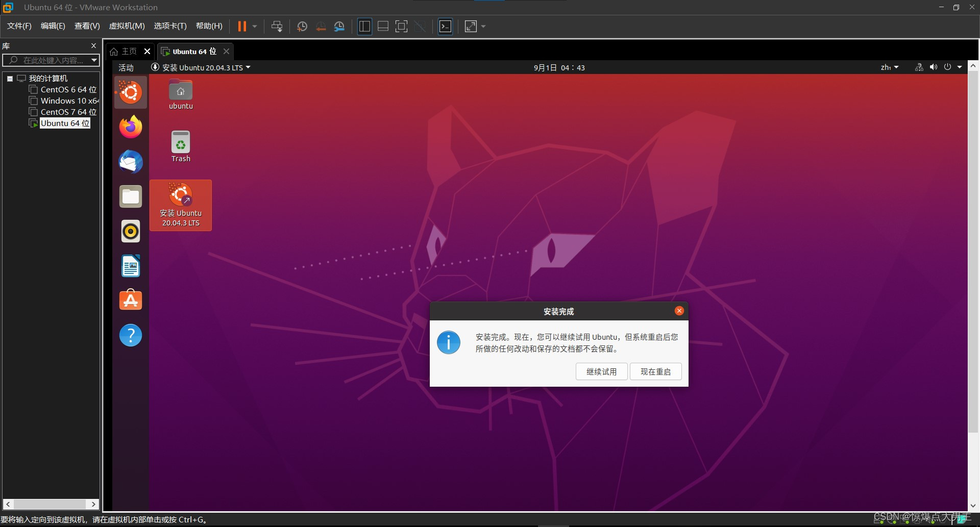980x527 pixels.
Task: Select the Trash desktop icon
Action: coord(181,147)
